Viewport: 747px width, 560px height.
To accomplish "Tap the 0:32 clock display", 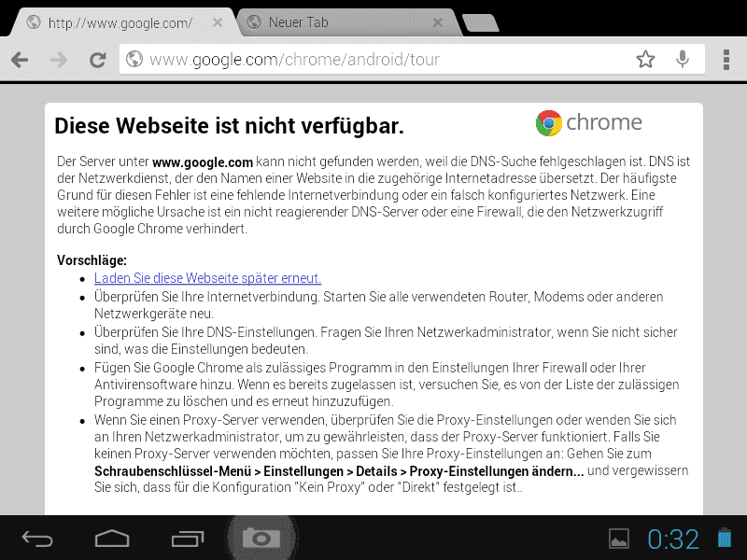I will pos(673,539).
